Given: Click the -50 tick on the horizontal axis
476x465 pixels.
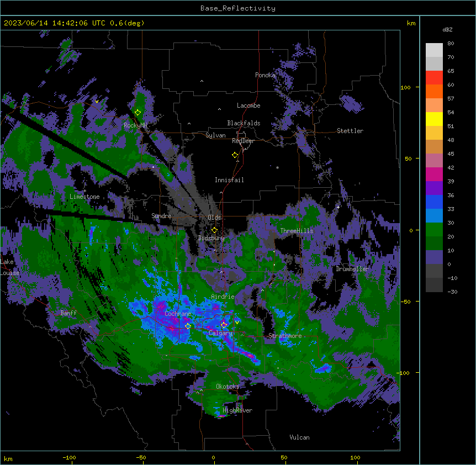Looking at the screenshot, I should (x=141, y=457).
